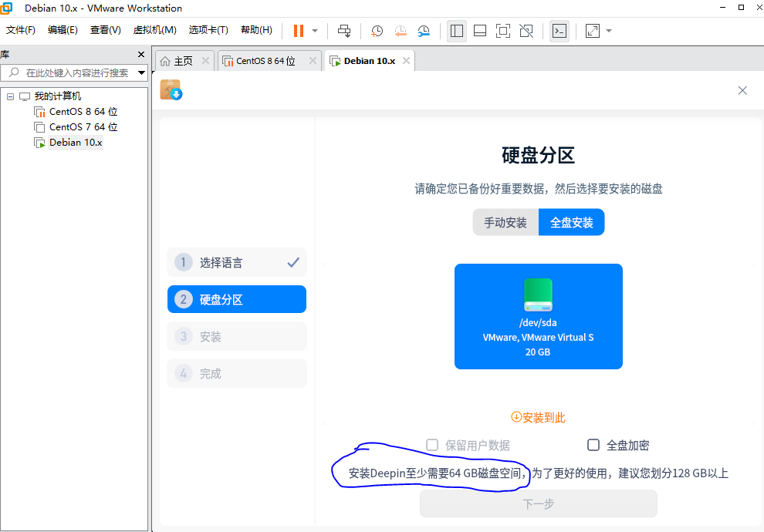The image size is (764, 532).
Task: Open the stretch display dropdown arrow
Action: click(x=609, y=31)
